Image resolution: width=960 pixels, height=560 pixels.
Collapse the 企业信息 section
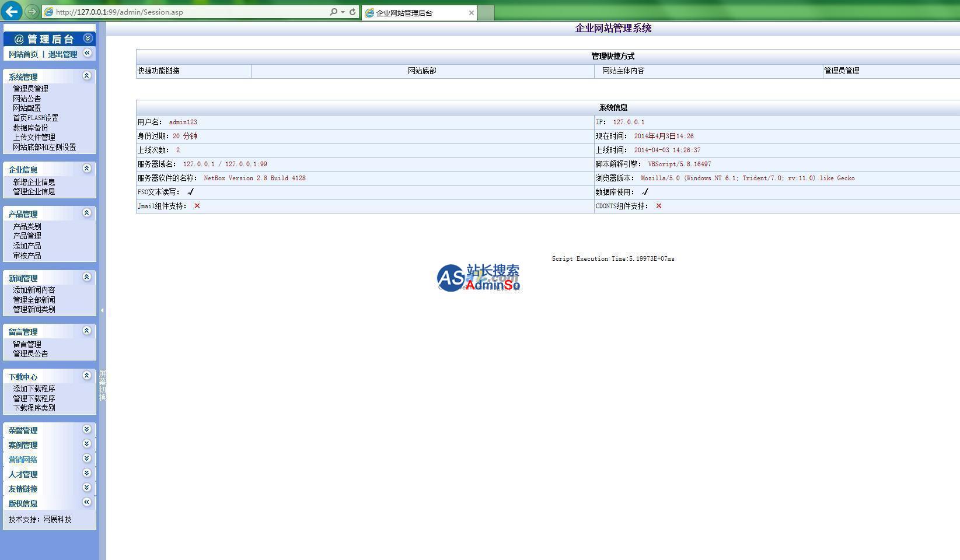[86, 169]
